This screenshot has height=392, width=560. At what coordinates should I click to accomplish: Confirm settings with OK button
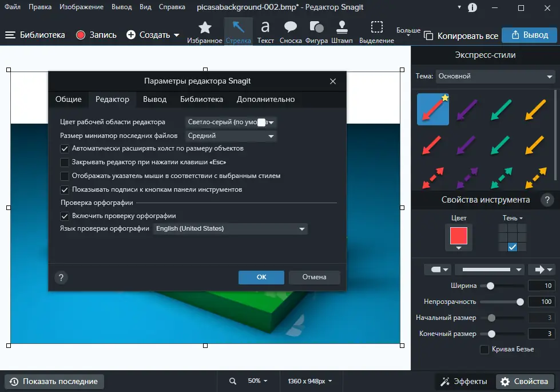pyautogui.click(x=261, y=278)
